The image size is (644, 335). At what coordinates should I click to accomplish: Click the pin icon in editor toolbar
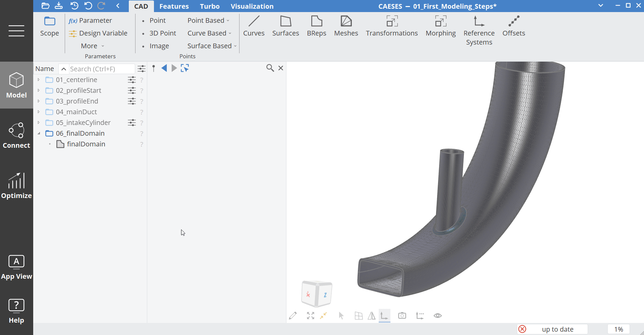(154, 68)
